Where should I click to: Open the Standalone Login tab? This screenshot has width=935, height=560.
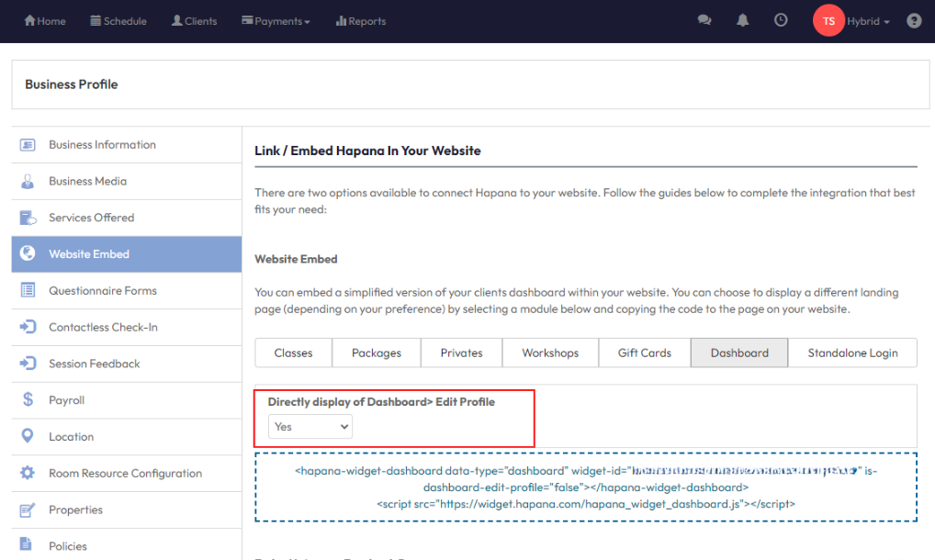tap(852, 353)
